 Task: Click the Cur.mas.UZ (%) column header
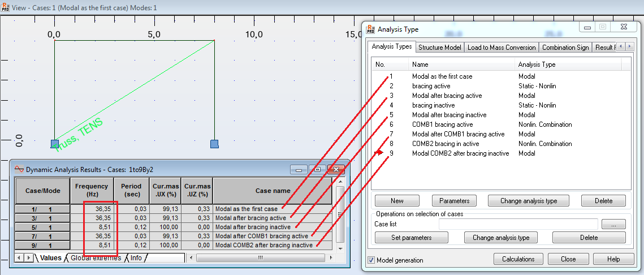[196, 191]
